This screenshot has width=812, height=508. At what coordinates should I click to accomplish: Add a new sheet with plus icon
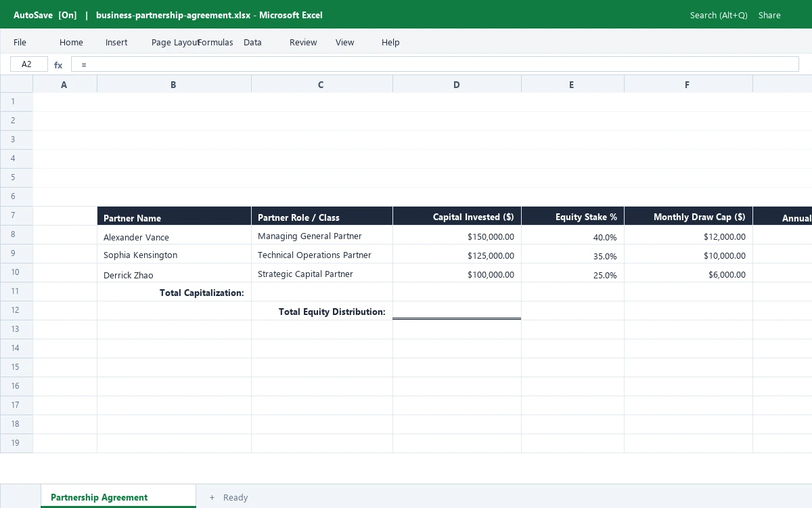click(212, 497)
